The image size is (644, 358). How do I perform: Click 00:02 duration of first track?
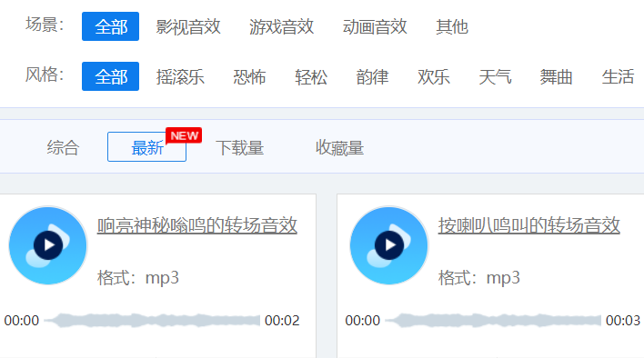282,320
